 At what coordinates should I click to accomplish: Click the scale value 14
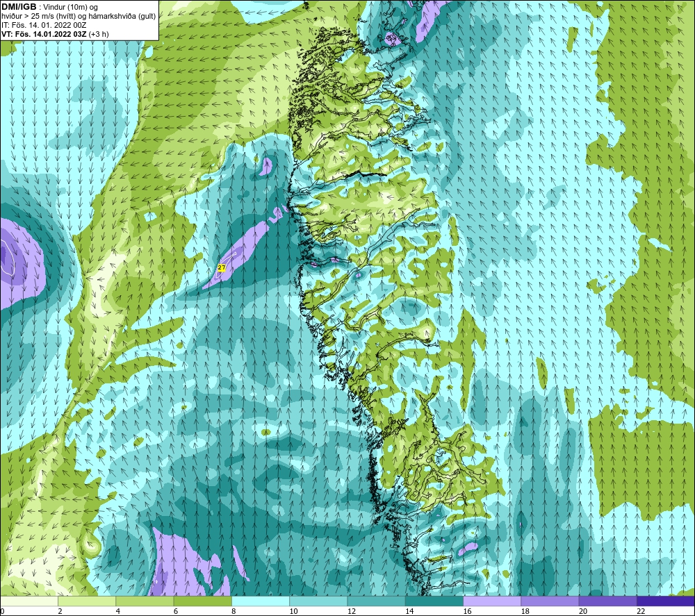409,611
